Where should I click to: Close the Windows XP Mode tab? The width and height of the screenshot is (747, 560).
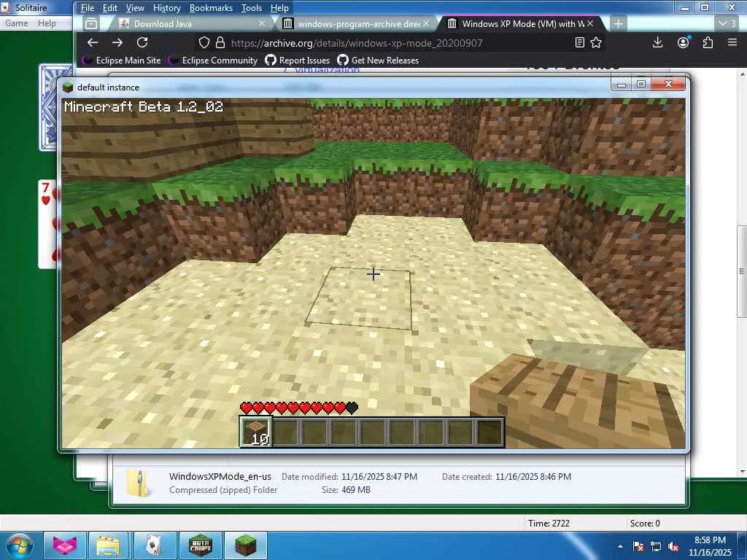pyautogui.click(x=590, y=23)
